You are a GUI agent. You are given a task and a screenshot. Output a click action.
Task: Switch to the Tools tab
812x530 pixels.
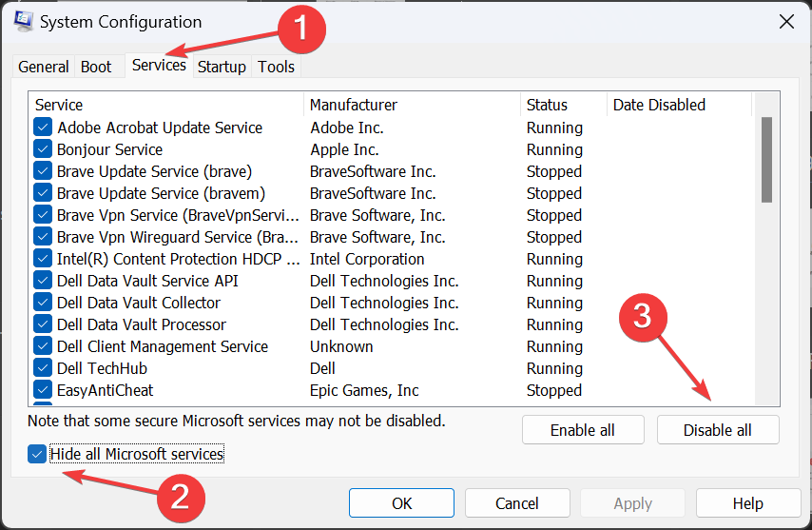(276, 67)
